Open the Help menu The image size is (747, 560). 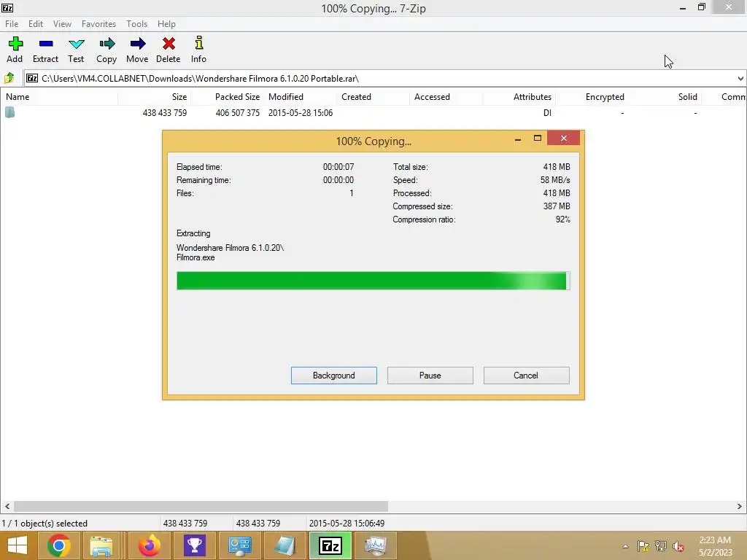pyautogui.click(x=166, y=24)
